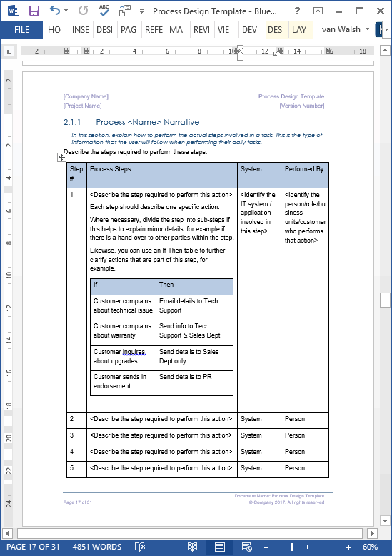Click 'Customer complains about warranty' cell
The image size is (392, 556).
(123, 333)
